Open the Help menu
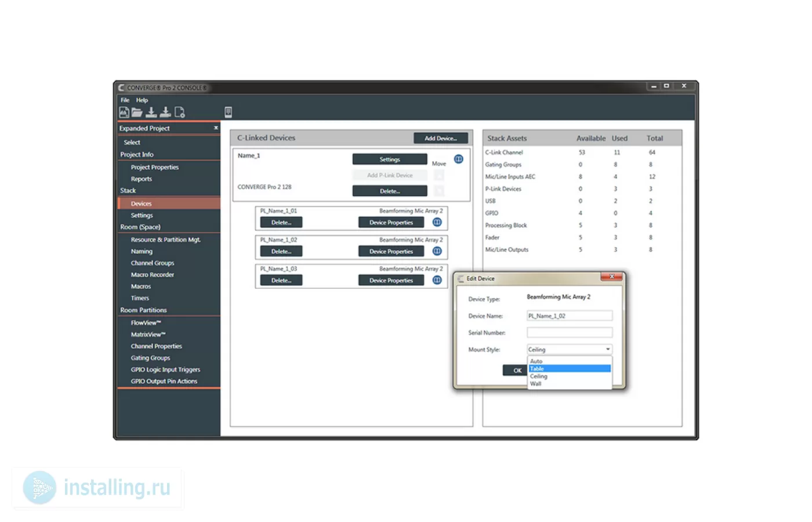Screen dimensions: 812x522 (x=142, y=100)
